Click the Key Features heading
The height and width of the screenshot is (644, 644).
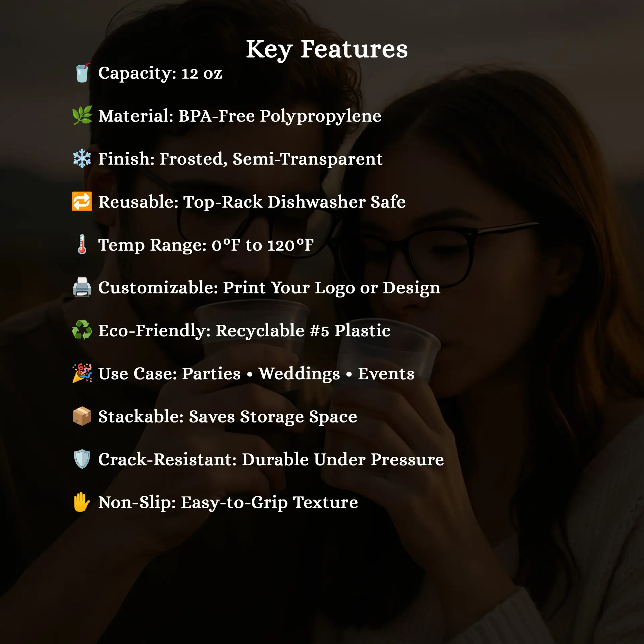click(x=327, y=50)
